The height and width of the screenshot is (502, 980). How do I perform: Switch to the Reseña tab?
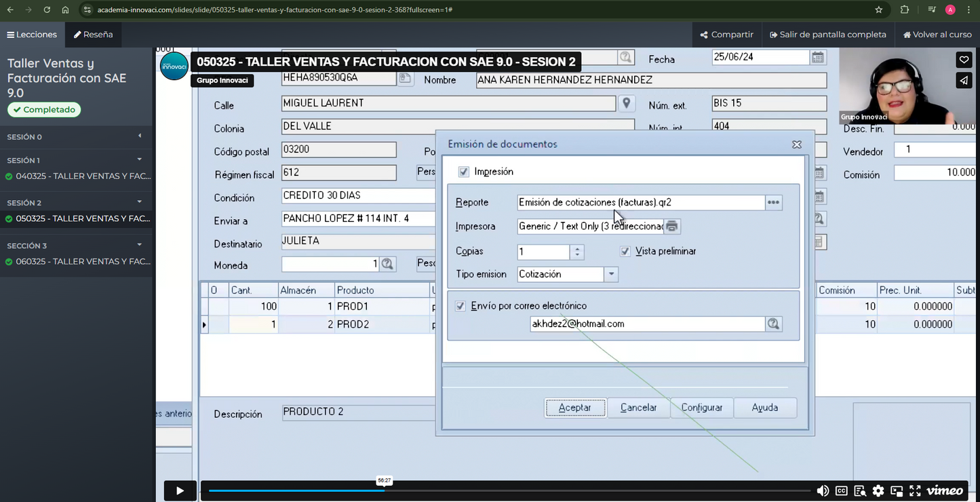click(x=94, y=35)
